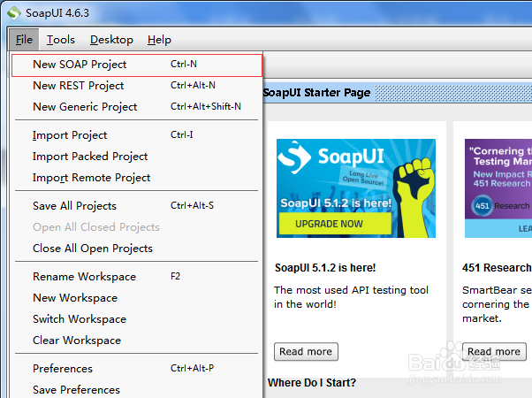This screenshot has width=532, height=398.
Task: Choose Import Packed Project
Action: (x=137, y=157)
